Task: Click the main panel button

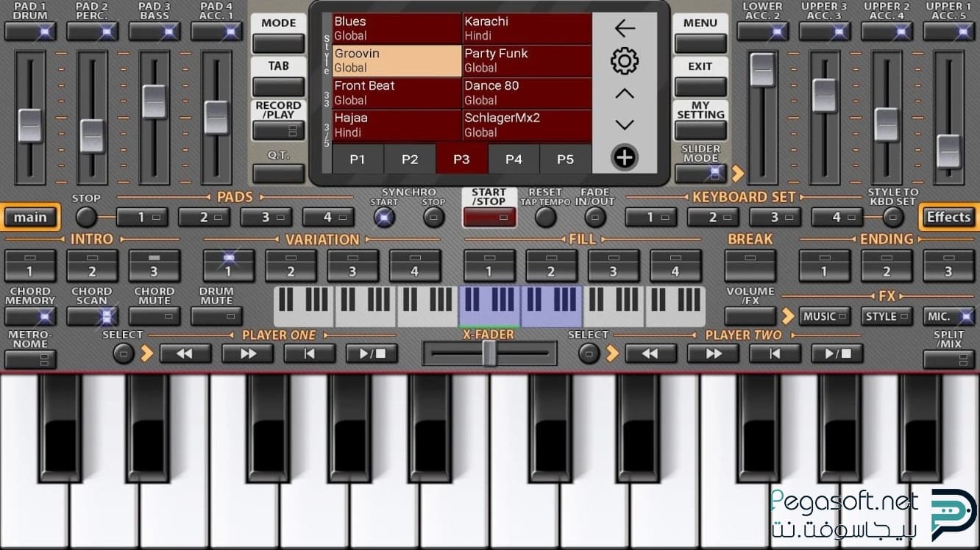Action: point(30,217)
